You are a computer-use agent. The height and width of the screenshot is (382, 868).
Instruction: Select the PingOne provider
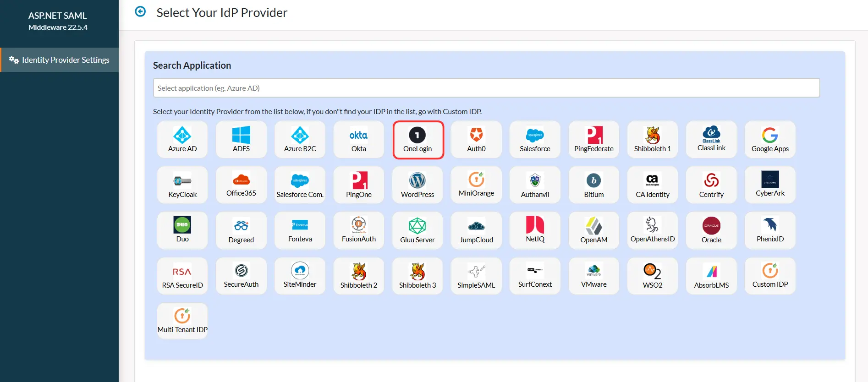359,185
